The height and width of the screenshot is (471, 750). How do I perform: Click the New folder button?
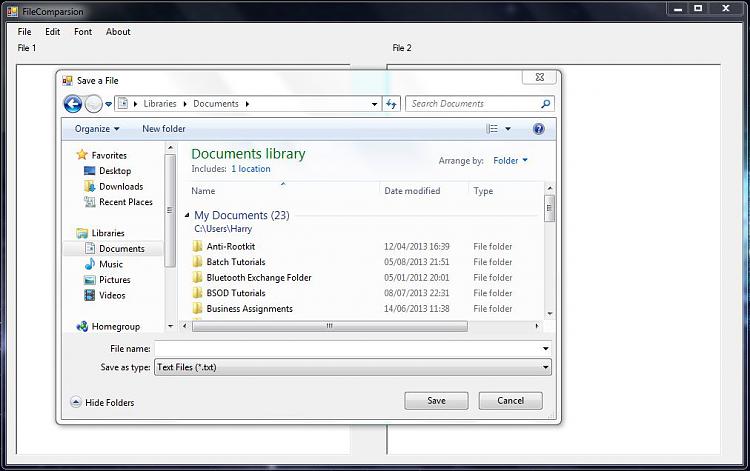tap(164, 129)
